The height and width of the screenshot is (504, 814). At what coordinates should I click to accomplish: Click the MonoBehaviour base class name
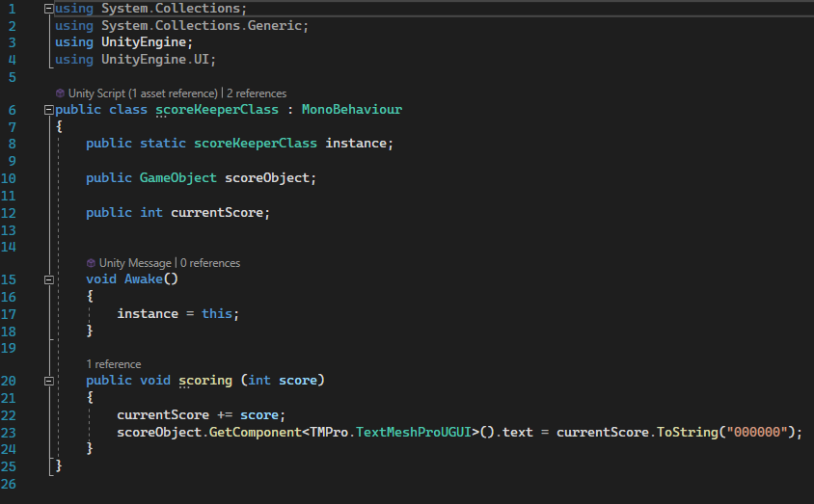coord(351,110)
